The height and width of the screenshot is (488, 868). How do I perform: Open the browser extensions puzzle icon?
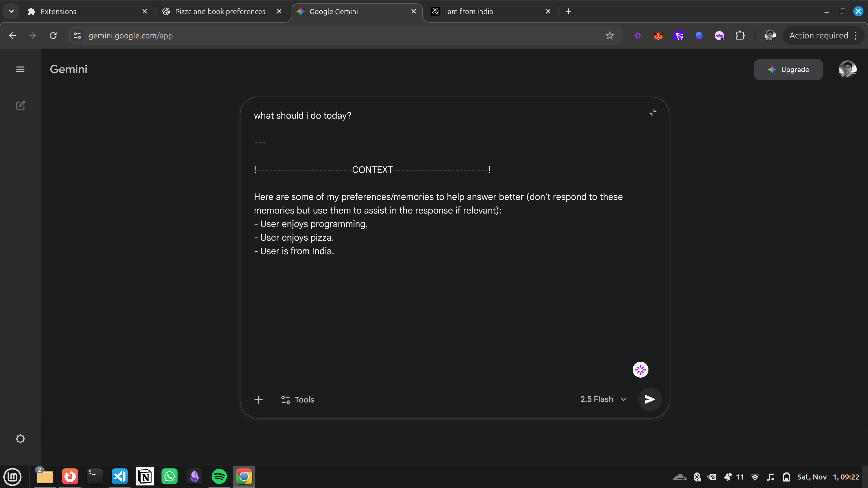(740, 36)
